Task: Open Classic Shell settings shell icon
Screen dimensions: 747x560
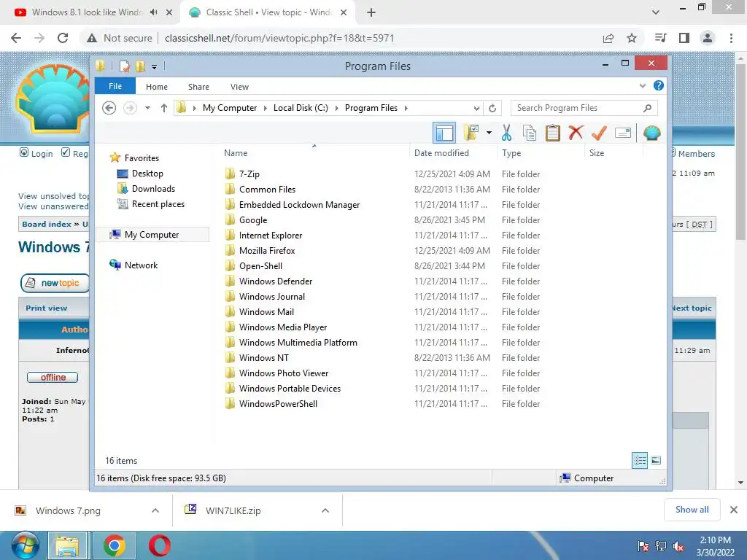Action: point(651,133)
